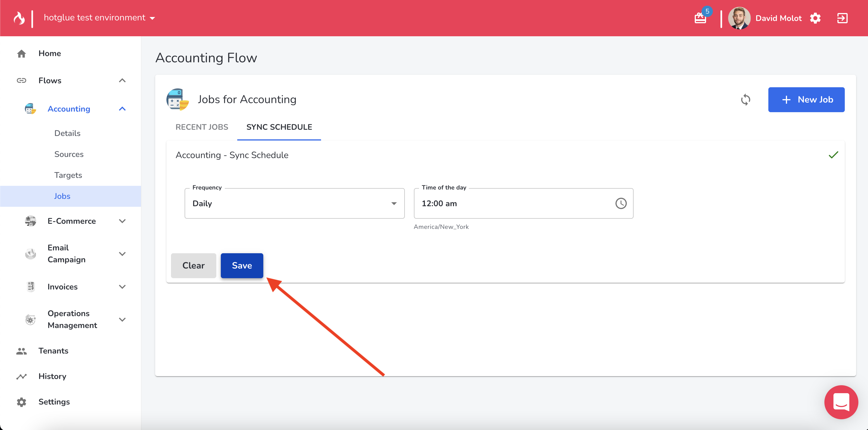Viewport: 868px width, 430px height.
Task: Click the Settings gear icon in sidebar
Action: click(22, 402)
